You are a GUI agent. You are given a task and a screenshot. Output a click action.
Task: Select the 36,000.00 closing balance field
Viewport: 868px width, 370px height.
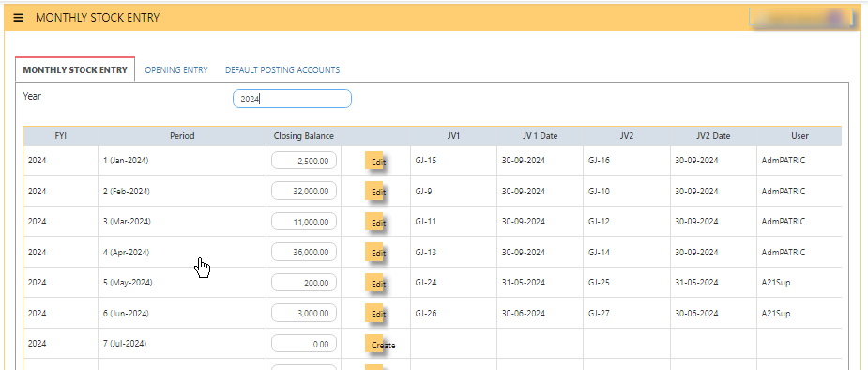304,252
